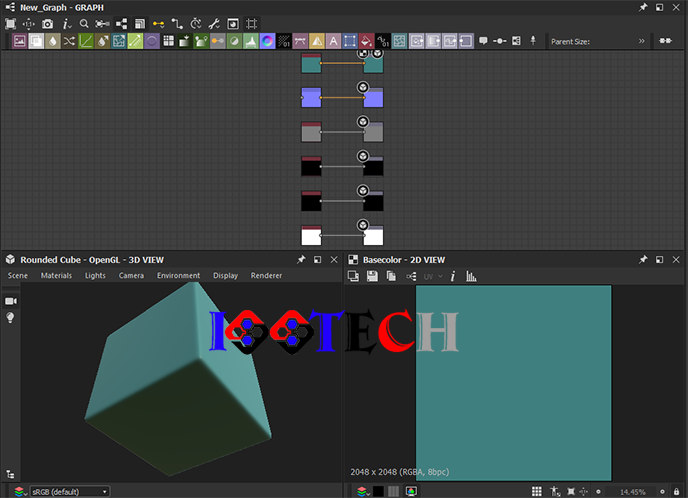This screenshot has width=688, height=498.
Task: Select the teal Basecolor output node
Action: click(x=373, y=64)
